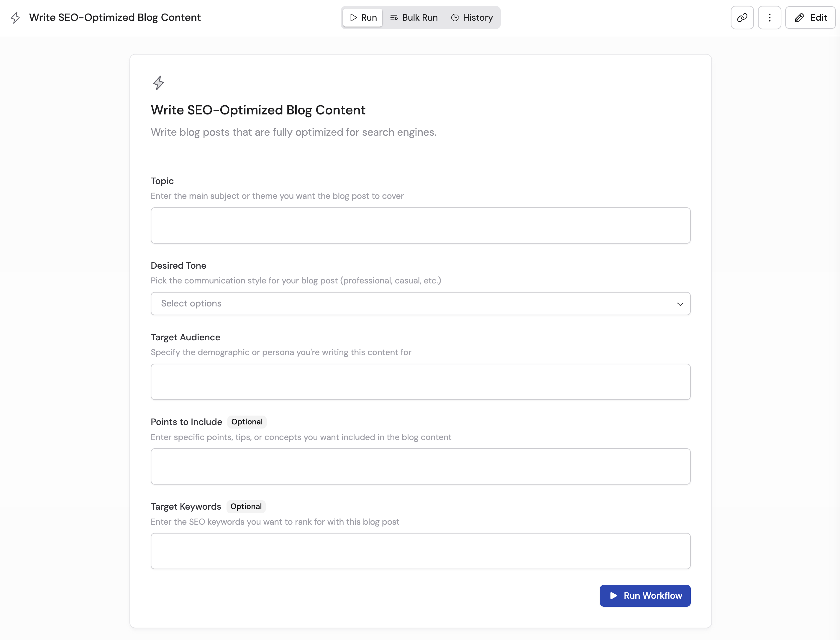This screenshot has height=640, width=840.
Task: Click inside the Target Audience input field
Action: pyautogui.click(x=420, y=381)
